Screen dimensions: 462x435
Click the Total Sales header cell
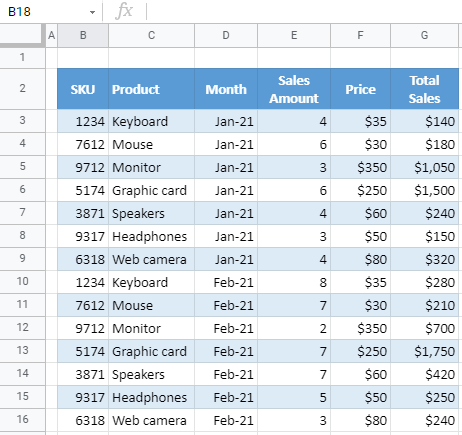coord(425,89)
